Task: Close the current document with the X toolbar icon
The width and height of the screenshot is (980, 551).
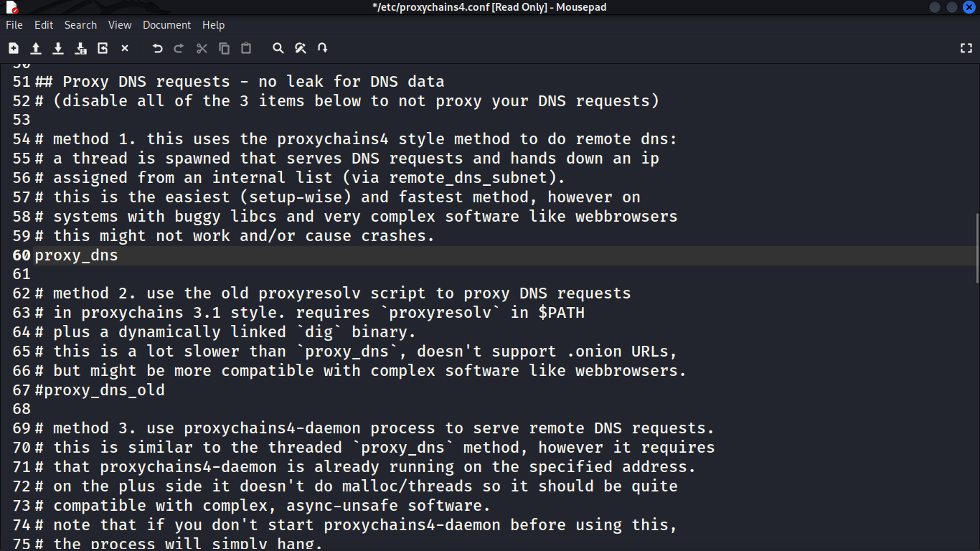Action: click(125, 48)
